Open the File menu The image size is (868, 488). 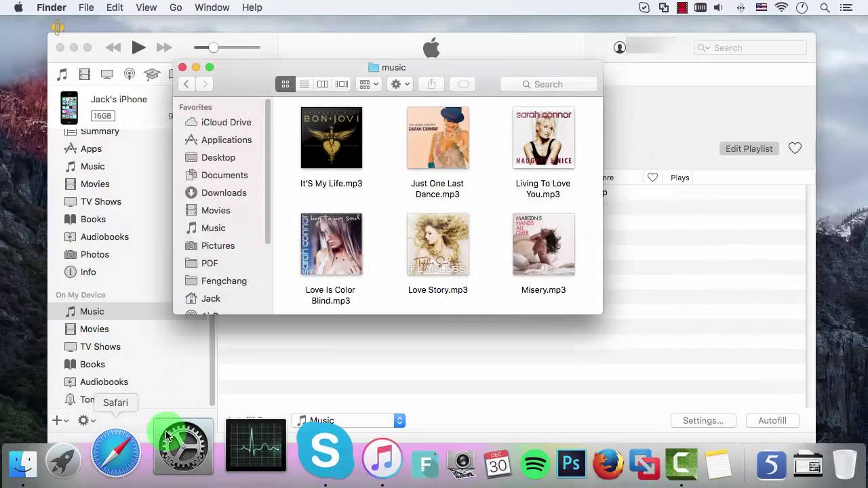point(86,7)
